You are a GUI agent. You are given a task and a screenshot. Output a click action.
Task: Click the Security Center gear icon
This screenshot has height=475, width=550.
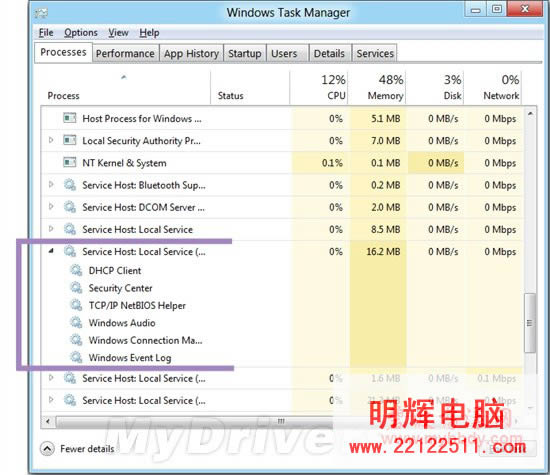pyautogui.click(x=76, y=288)
